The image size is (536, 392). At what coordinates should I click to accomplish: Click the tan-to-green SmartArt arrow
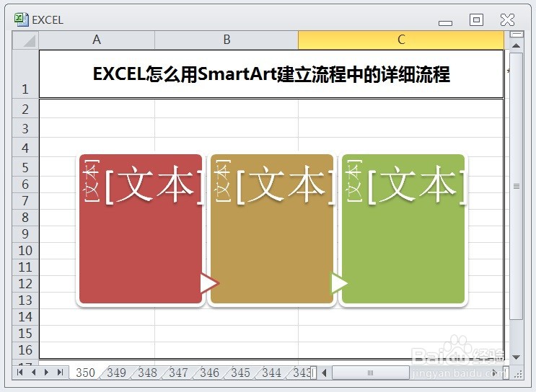(x=339, y=282)
